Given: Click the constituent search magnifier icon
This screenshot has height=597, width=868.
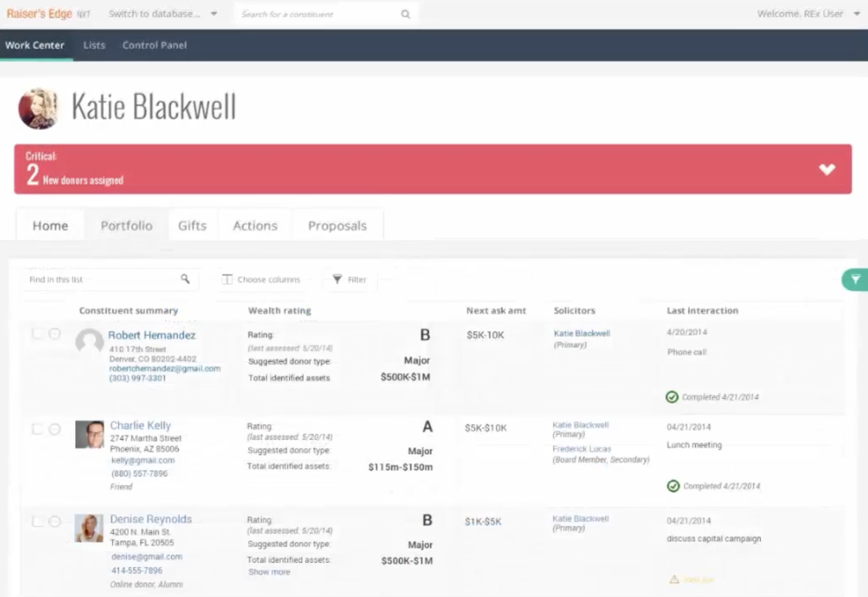Looking at the screenshot, I should coord(405,14).
